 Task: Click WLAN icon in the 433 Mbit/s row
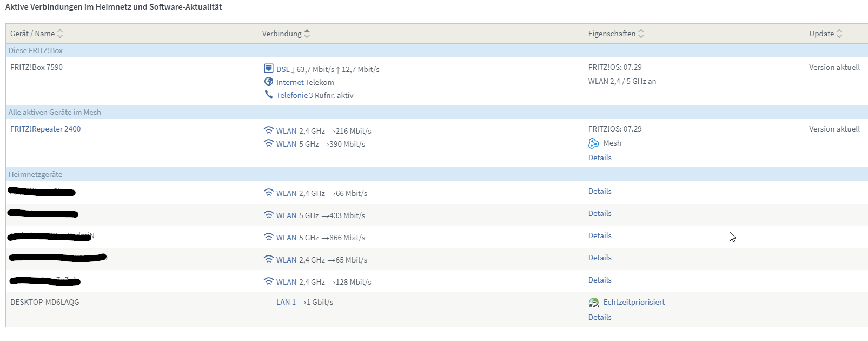[x=269, y=215]
